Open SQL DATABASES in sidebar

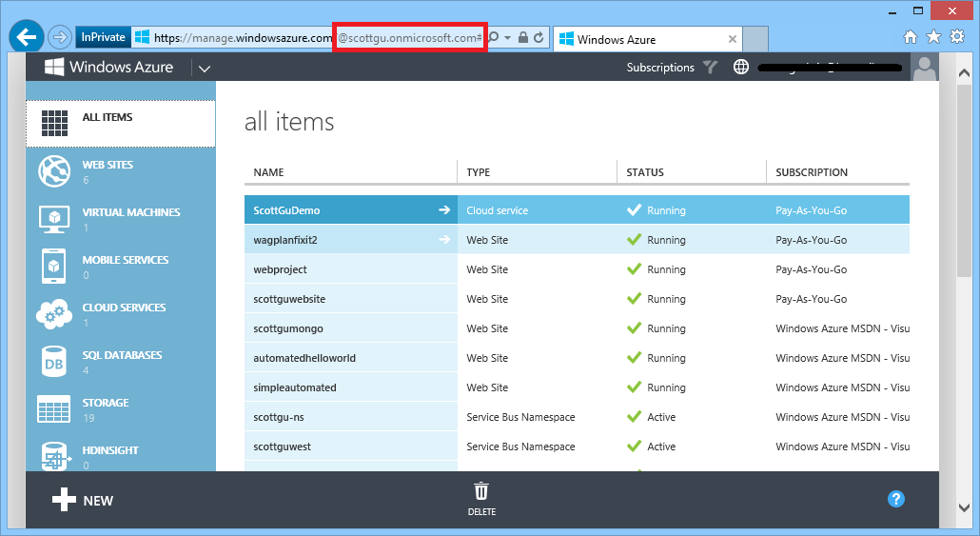(121, 362)
